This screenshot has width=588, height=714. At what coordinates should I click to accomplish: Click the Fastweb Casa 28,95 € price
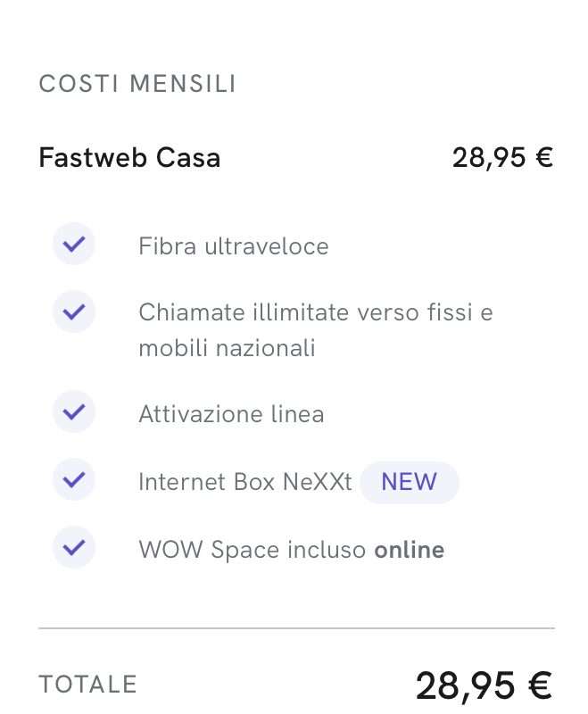[x=502, y=158]
